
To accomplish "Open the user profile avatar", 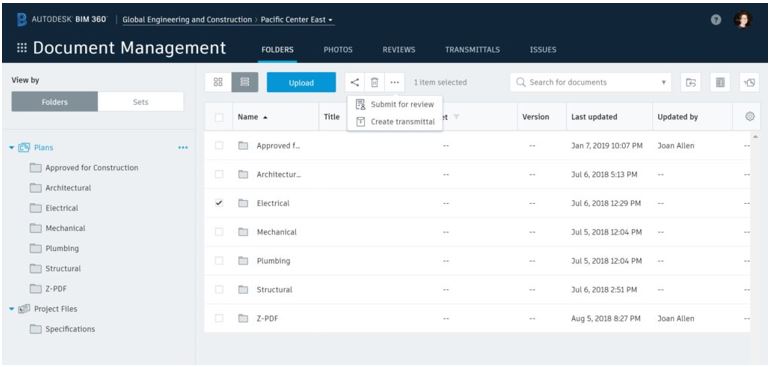I will (x=742, y=20).
